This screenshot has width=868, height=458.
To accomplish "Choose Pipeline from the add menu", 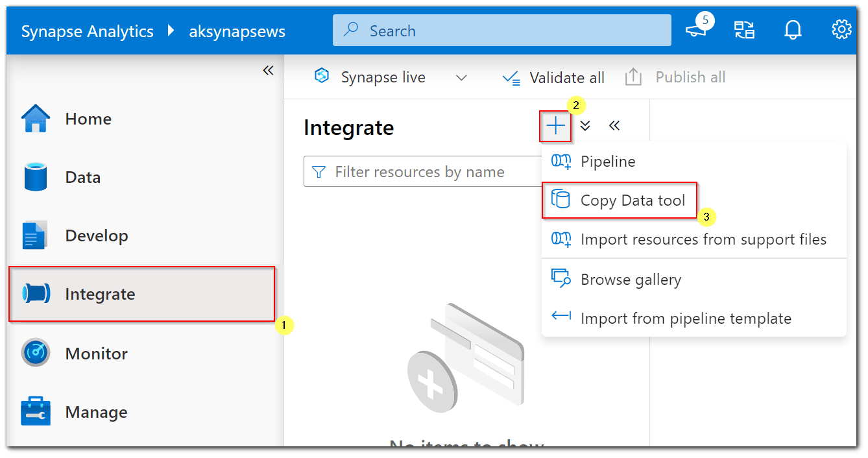I will [x=694, y=162].
